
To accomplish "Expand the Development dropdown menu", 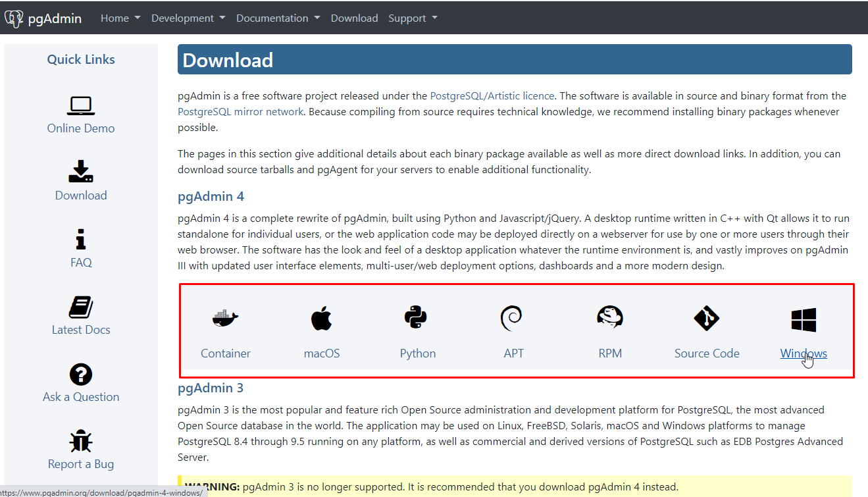I will pyautogui.click(x=188, y=18).
